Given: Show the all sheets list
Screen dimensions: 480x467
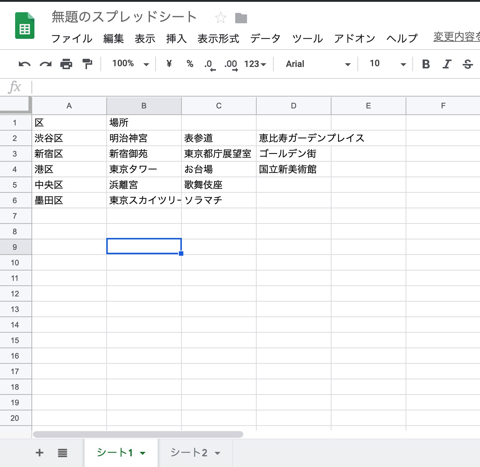Looking at the screenshot, I should [x=62, y=453].
